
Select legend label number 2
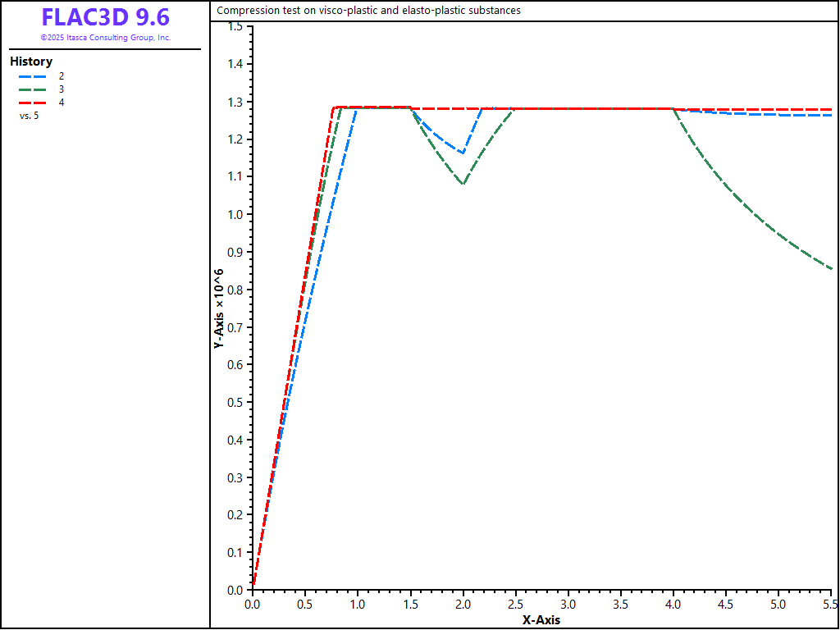pyautogui.click(x=62, y=75)
